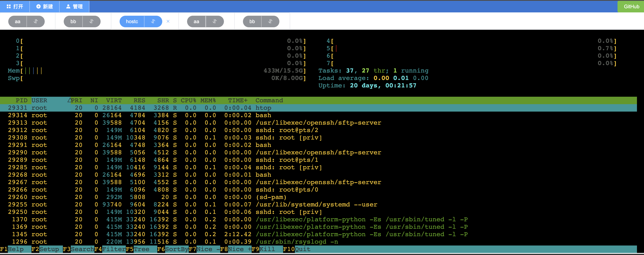Click F6 SortBy in the htop footer
The image size is (644, 255).
[x=173, y=249]
